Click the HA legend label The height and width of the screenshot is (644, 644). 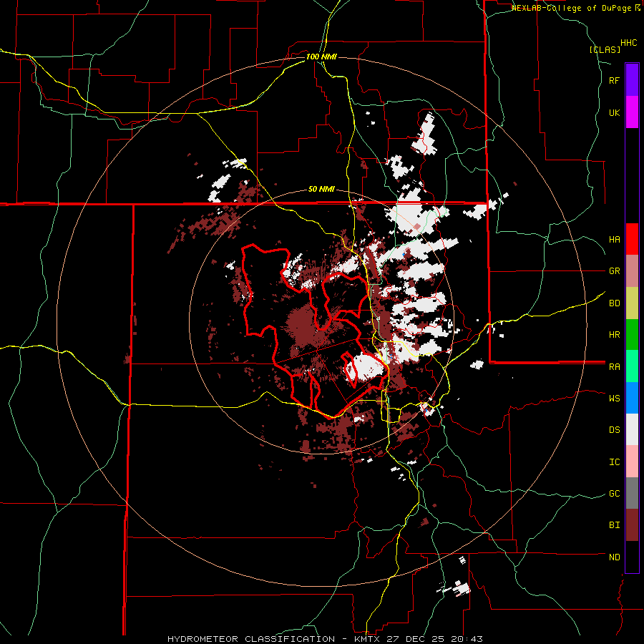[x=615, y=240]
